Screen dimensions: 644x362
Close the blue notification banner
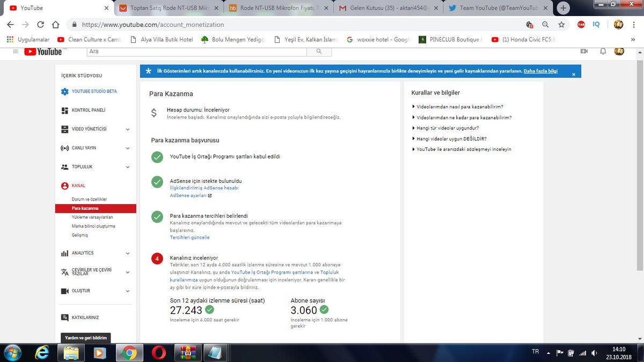(x=573, y=74)
